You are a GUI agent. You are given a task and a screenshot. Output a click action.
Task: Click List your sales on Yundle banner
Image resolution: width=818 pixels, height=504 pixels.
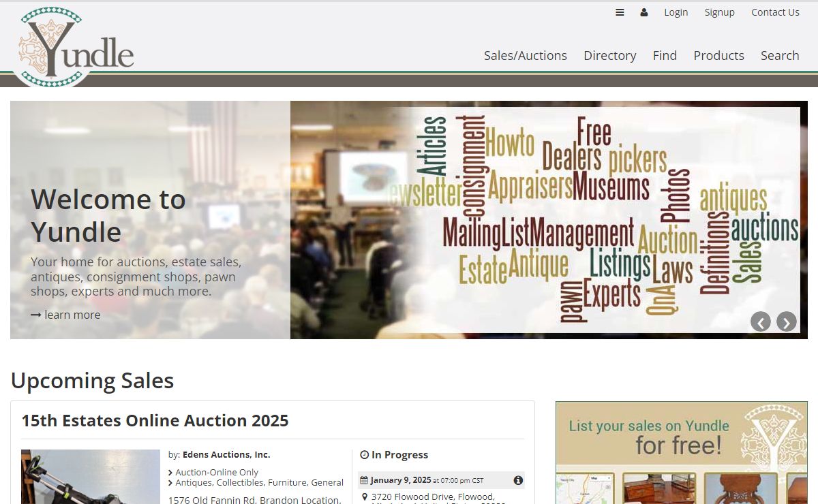tap(682, 453)
